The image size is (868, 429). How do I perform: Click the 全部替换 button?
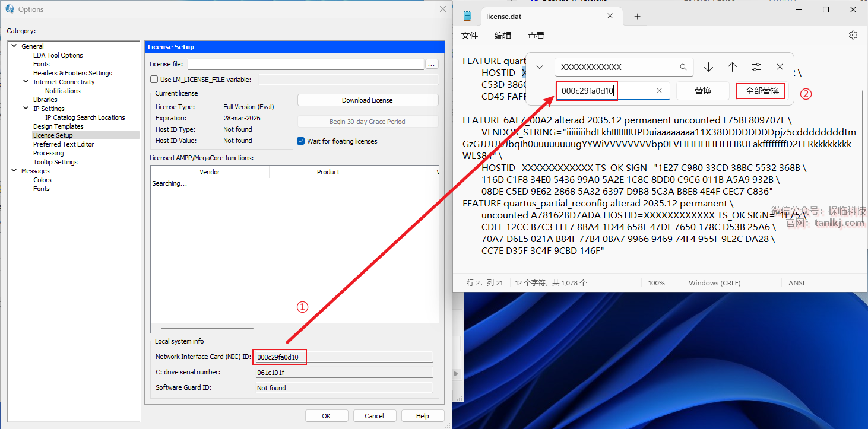point(762,91)
